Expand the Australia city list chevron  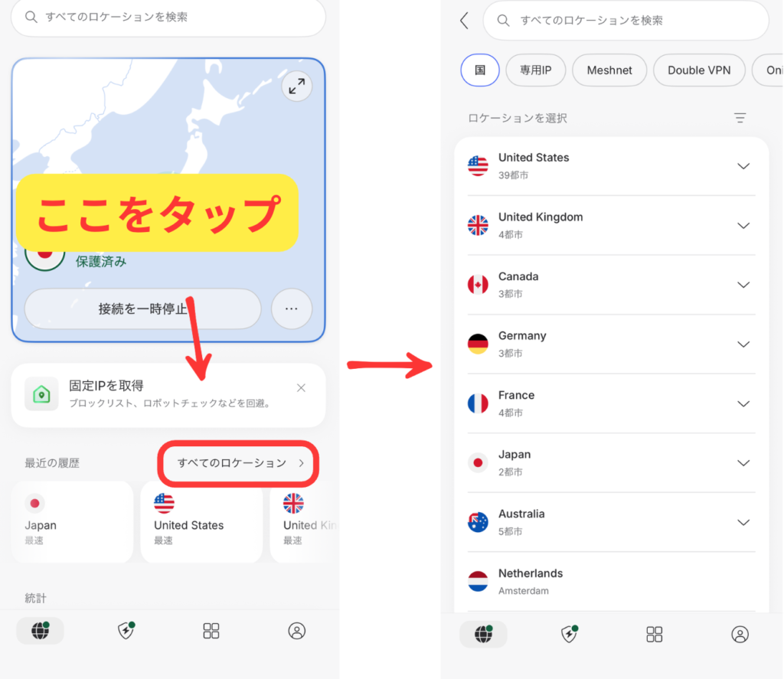(x=743, y=522)
